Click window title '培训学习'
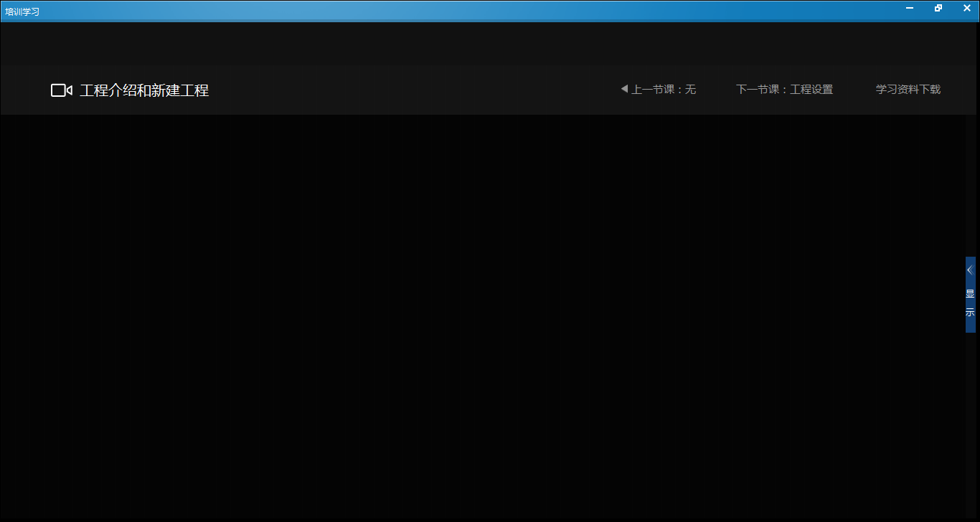The image size is (980, 522). click(22, 11)
